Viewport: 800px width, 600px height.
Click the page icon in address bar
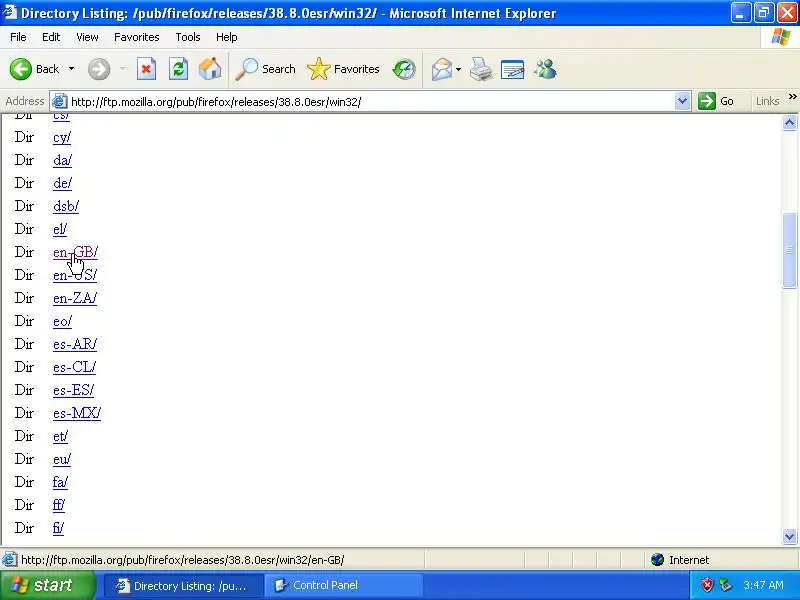(x=60, y=101)
